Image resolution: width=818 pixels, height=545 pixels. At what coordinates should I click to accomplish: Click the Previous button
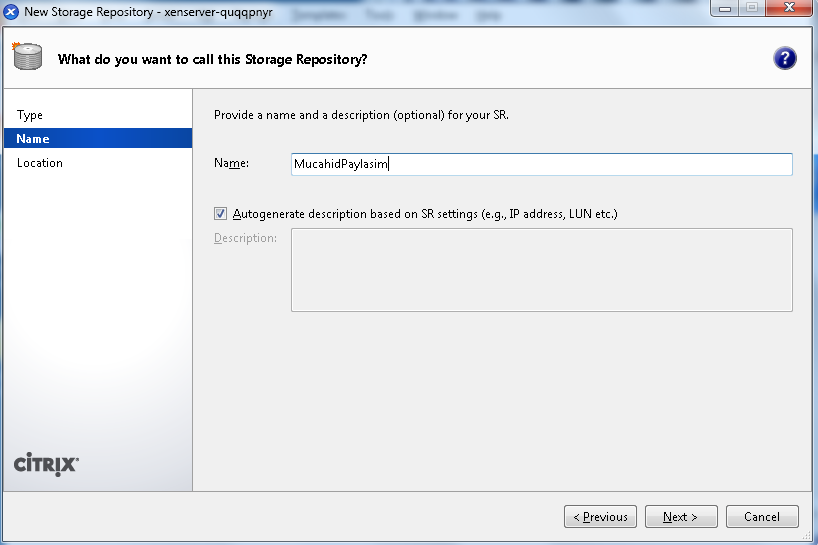(600, 516)
